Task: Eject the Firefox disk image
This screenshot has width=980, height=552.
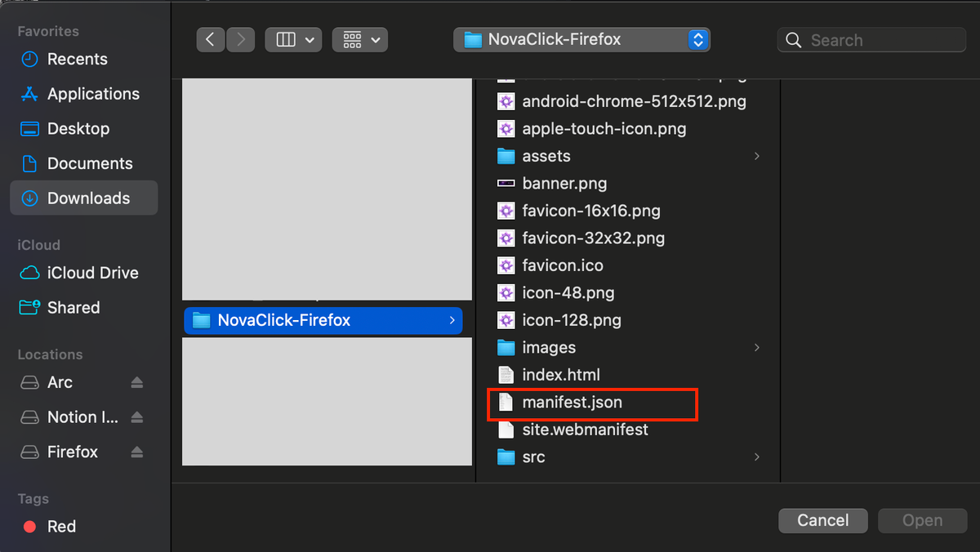Action: 136,452
